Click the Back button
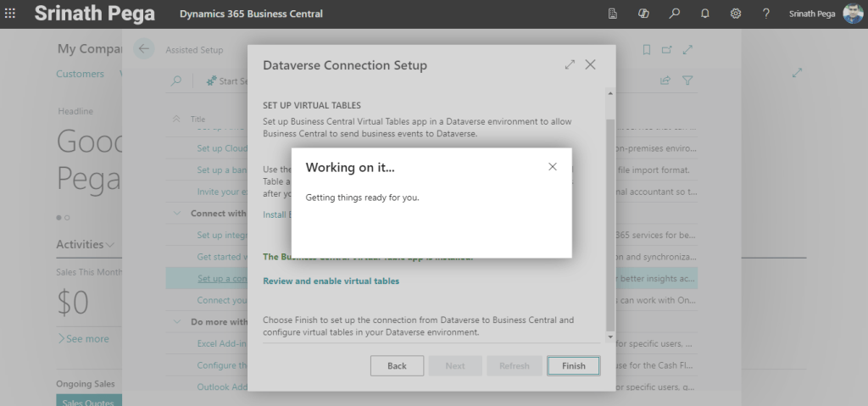Image resolution: width=868 pixels, height=406 pixels. click(x=397, y=365)
